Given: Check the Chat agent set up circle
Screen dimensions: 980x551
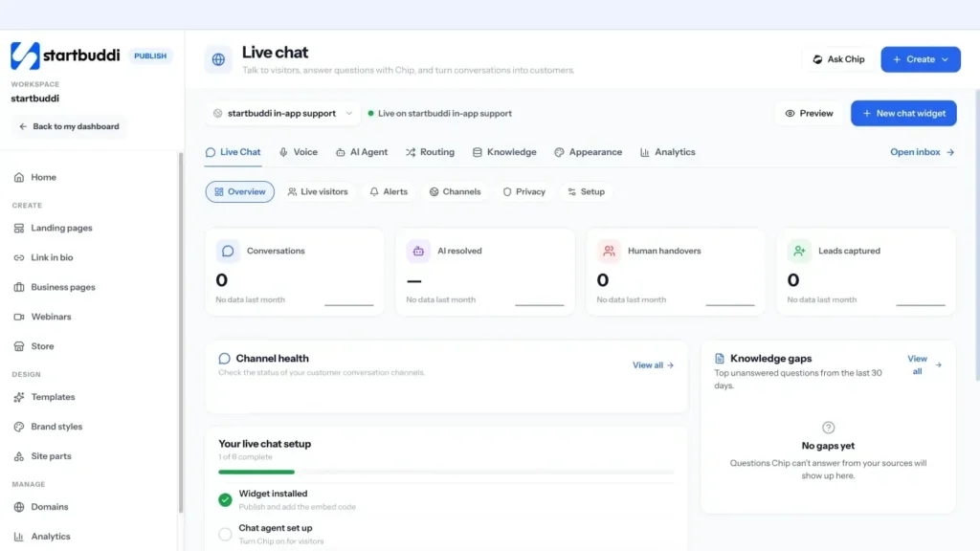Looking at the screenshot, I should pyautogui.click(x=225, y=534).
